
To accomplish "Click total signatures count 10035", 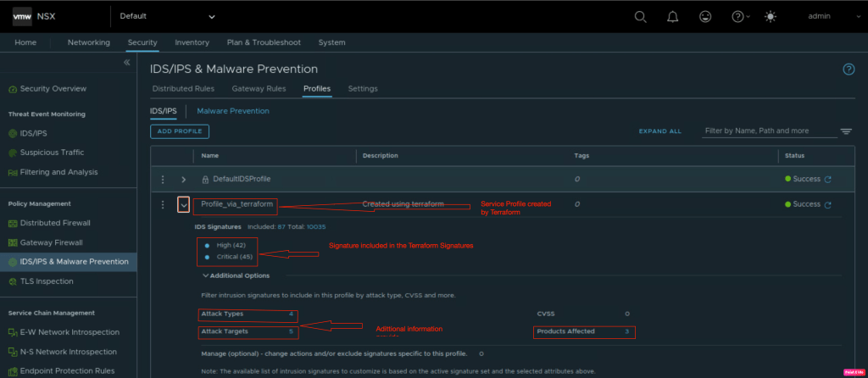I will click(x=316, y=227).
